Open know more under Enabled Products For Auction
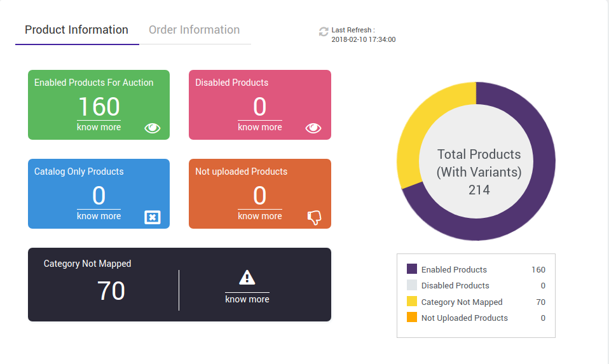The image size is (609, 364). (x=99, y=127)
